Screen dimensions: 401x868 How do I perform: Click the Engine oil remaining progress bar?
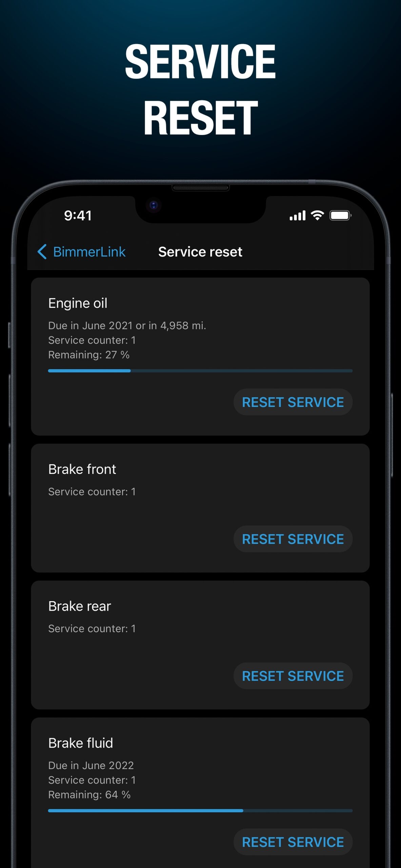[x=200, y=371]
